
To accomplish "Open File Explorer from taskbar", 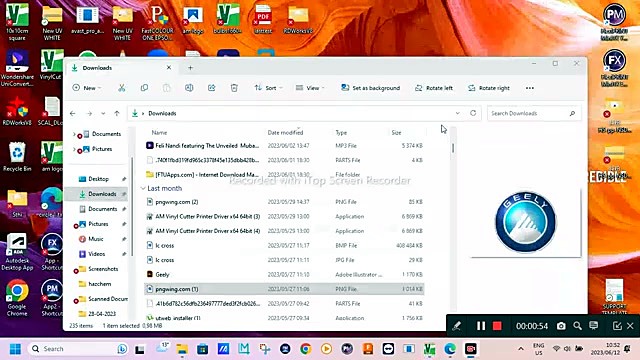I will 182,349.
